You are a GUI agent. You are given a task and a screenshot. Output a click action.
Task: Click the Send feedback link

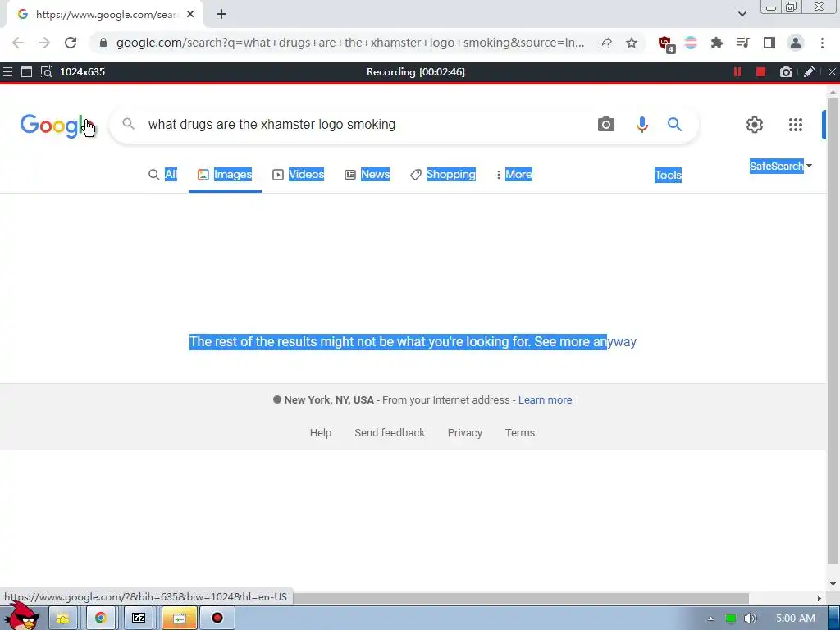pos(390,433)
